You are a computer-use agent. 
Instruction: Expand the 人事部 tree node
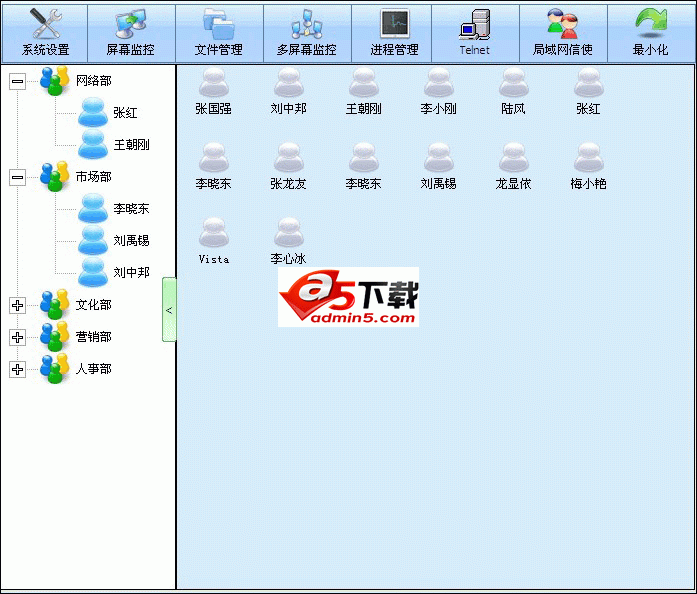tap(17, 369)
